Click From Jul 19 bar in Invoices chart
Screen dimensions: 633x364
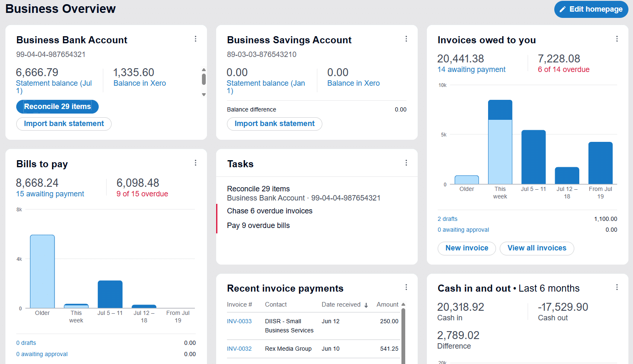click(600, 163)
